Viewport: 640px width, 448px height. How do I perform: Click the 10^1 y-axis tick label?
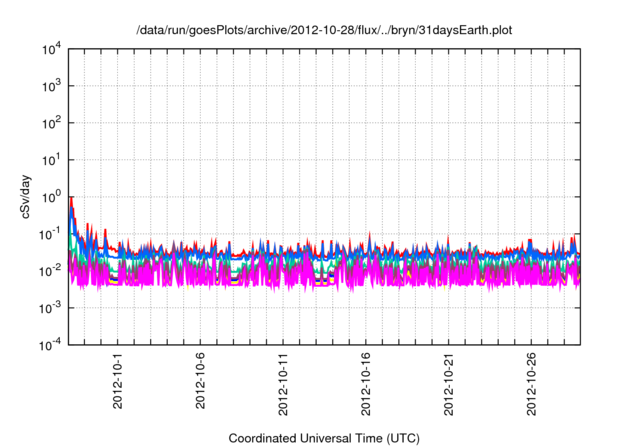point(49,161)
